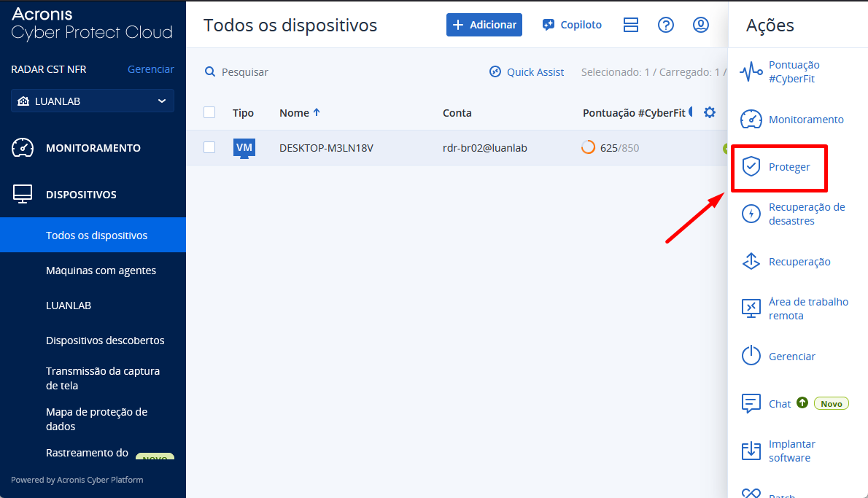Viewport: 868px width, 498px height.
Task: Open the Chat action in panel
Action: [x=779, y=403]
